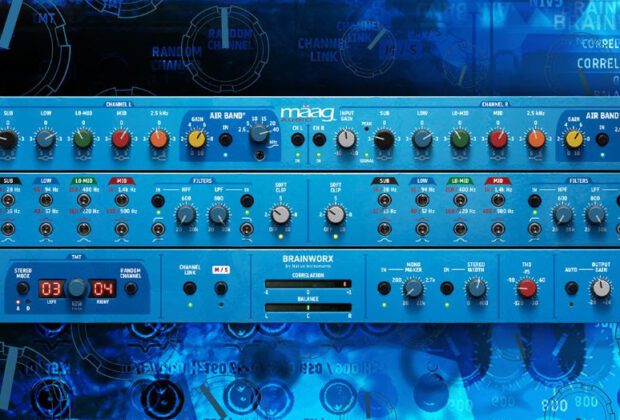This screenshot has width=620, height=420.
Task: Flip Channel L MID bell shape switch
Action: [121, 229]
